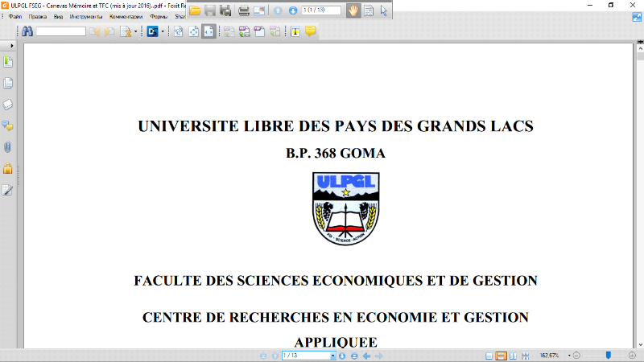
Task: Click the fourth PDF convert icon
Action: coord(275,31)
